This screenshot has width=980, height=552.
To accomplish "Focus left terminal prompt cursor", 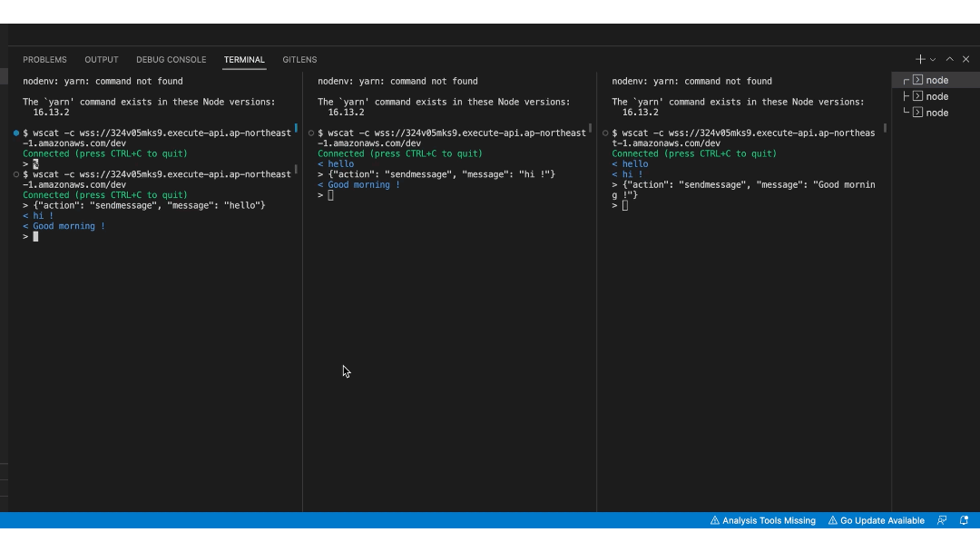I will coord(35,236).
